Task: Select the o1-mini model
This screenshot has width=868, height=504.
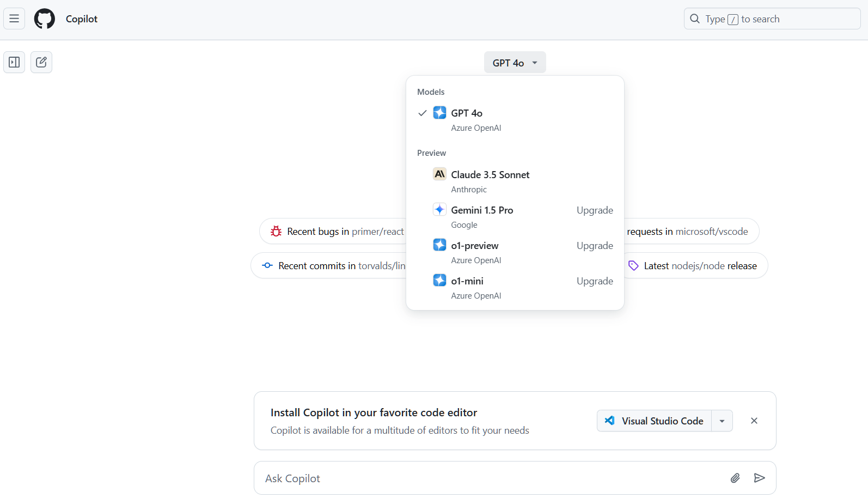Action: pos(515,288)
